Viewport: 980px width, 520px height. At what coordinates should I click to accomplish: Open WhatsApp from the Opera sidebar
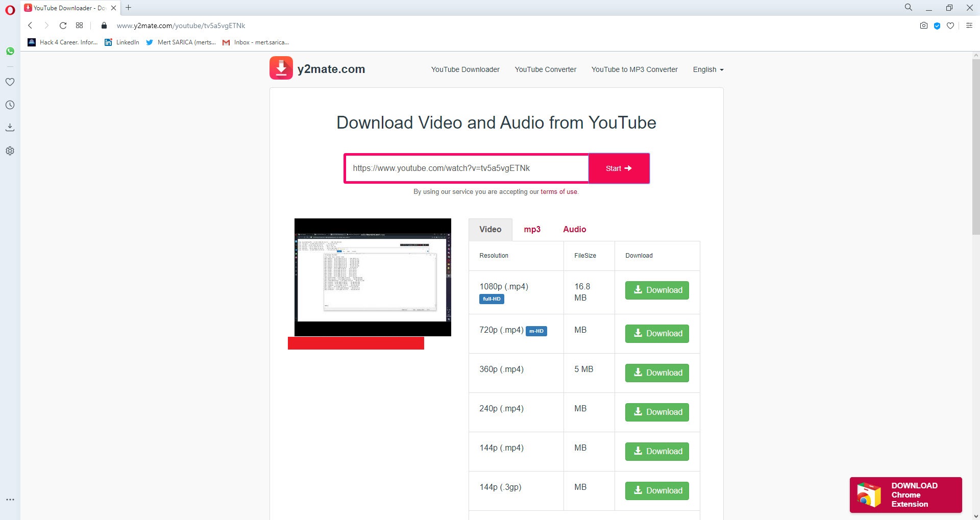click(10, 51)
